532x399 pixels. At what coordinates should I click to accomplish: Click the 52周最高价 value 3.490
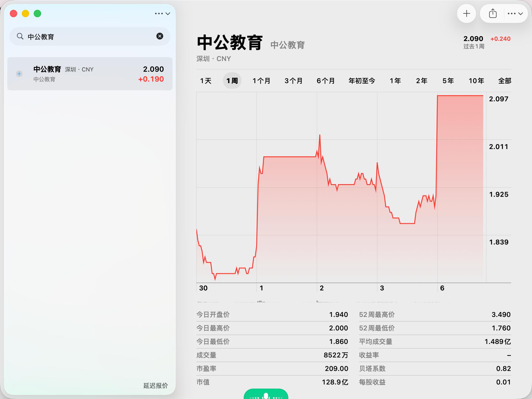pos(501,315)
